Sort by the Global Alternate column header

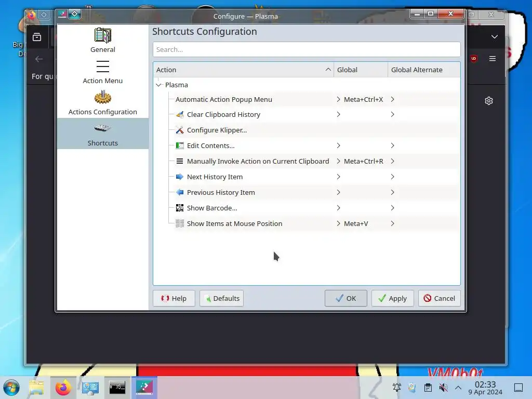(x=424, y=70)
